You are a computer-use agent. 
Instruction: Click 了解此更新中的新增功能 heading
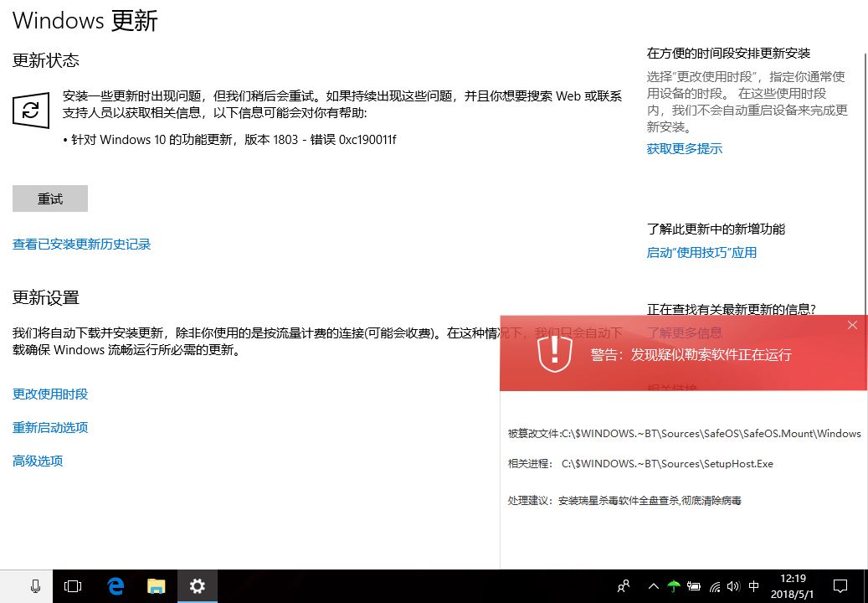[x=716, y=229]
